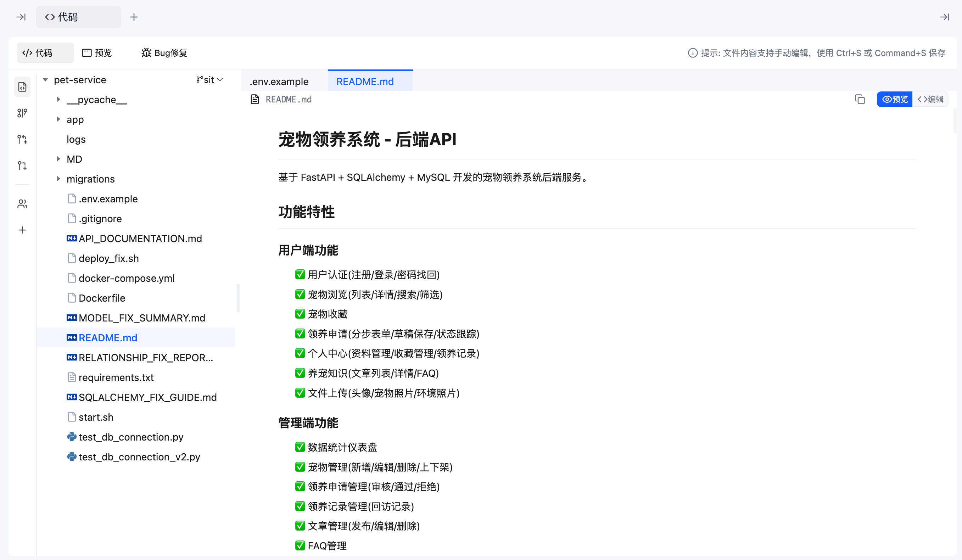Click the text file icon beside requirements.txt
The image size is (962, 560).
[x=72, y=377]
